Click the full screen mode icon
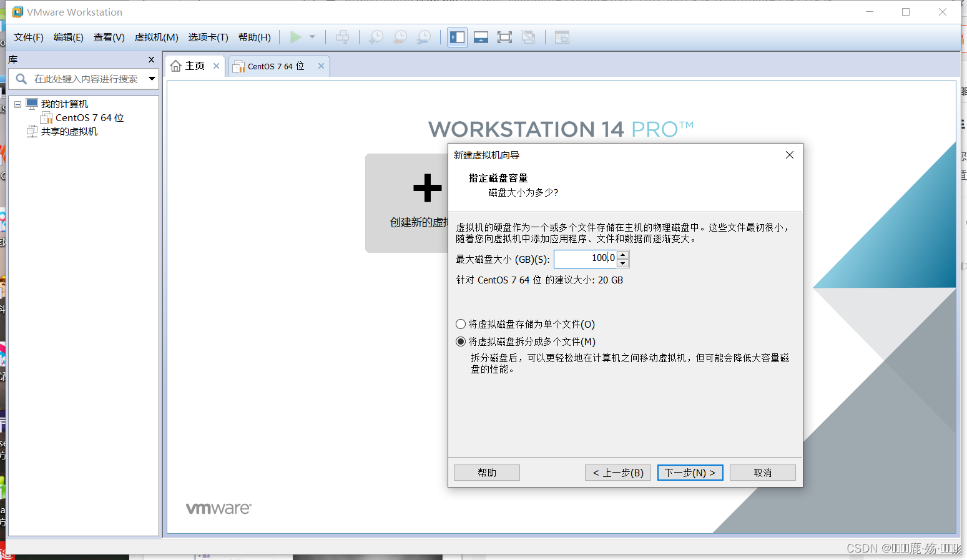Image resolution: width=967 pixels, height=560 pixels. pyautogui.click(x=504, y=37)
